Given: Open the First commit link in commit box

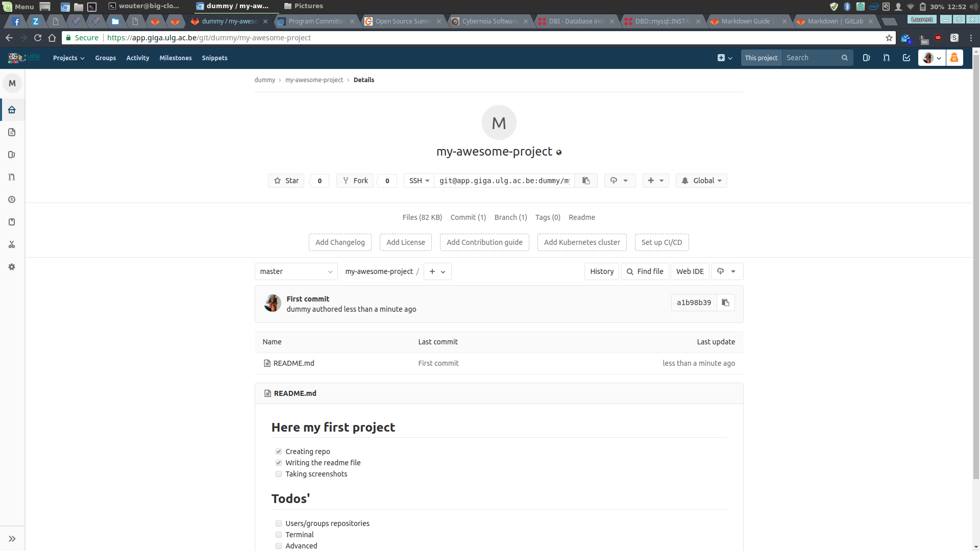Looking at the screenshot, I should click(308, 299).
